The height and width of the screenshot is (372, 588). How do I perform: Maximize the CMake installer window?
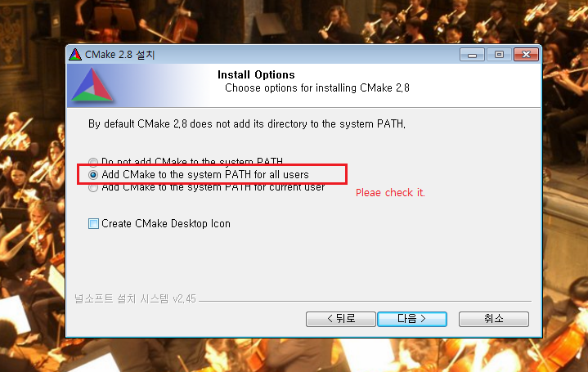[499, 55]
